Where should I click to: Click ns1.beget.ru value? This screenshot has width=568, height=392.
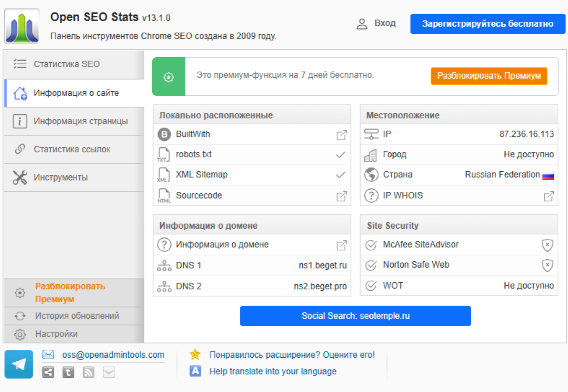[x=322, y=266]
